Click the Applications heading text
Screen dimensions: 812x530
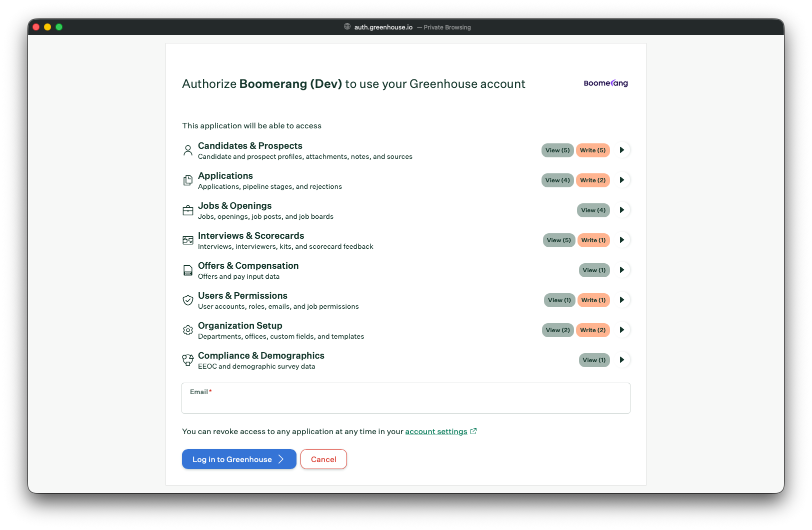point(225,176)
